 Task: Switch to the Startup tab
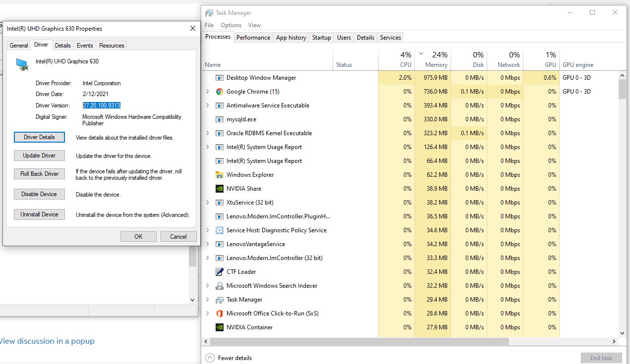tap(322, 38)
